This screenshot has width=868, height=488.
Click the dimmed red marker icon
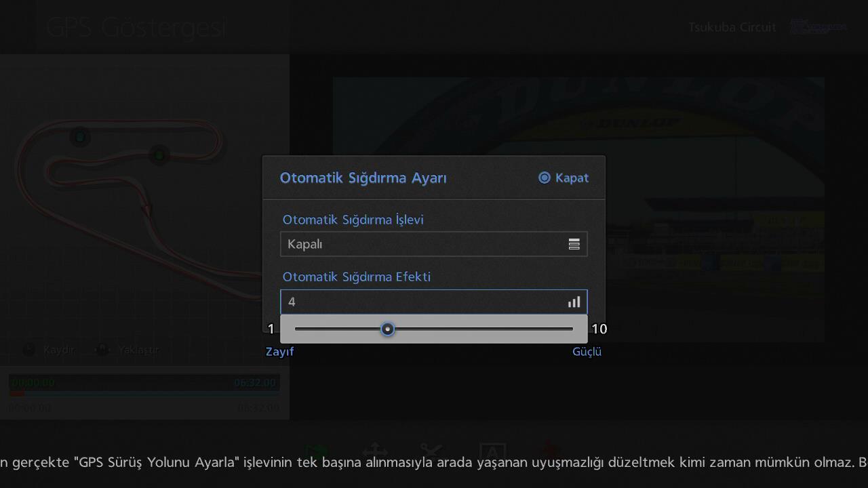(x=549, y=449)
